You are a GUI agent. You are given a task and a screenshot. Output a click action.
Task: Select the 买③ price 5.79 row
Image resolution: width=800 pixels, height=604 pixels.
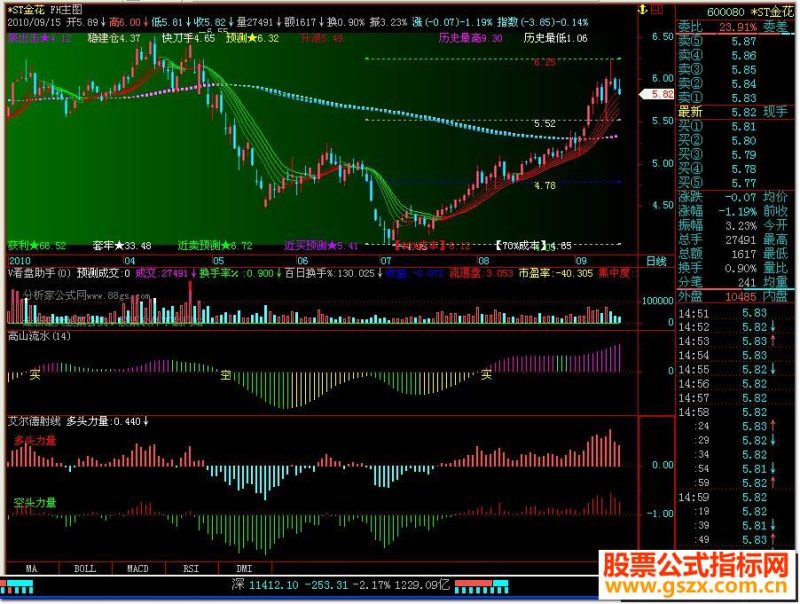737,155
